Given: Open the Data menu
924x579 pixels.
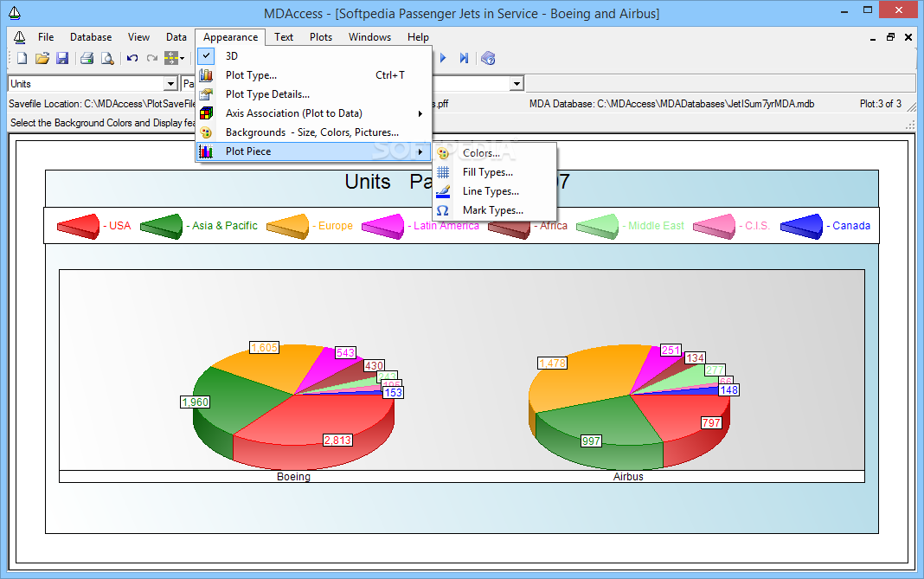Looking at the screenshot, I should [x=176, y=37].
